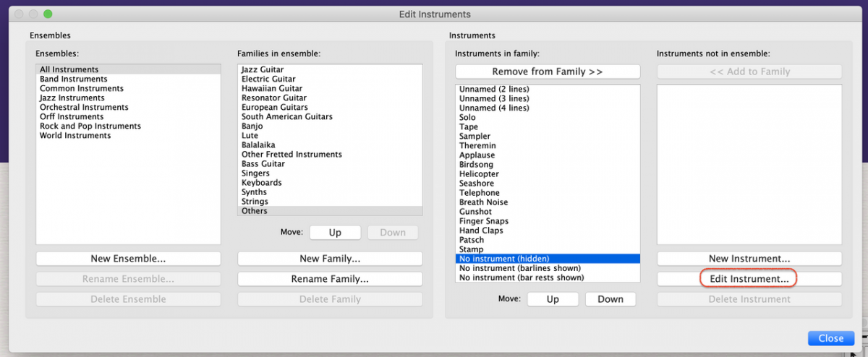Open the New Instrument dialog
This screenshot has width=868, height=357.
pos(749,259)
